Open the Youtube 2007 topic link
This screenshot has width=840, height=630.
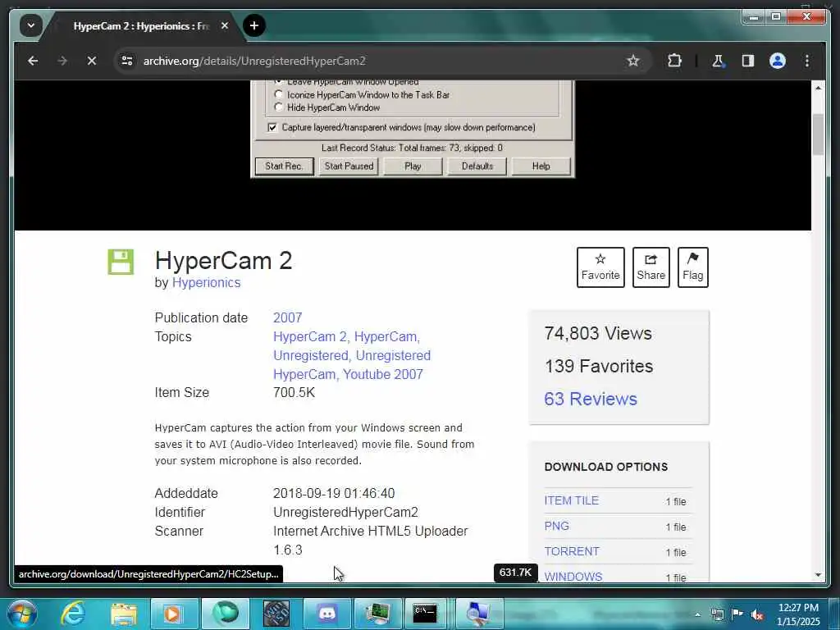(382, 374)
